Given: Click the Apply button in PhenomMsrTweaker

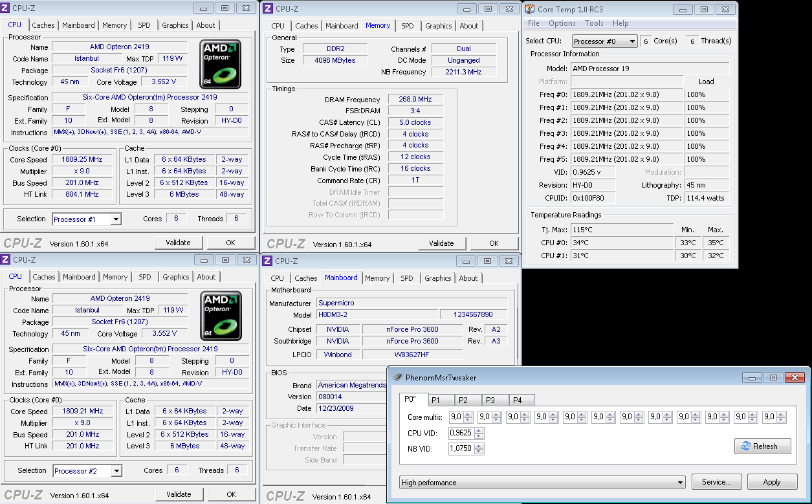Looking at the screenshot, I should tap(772, 482).
